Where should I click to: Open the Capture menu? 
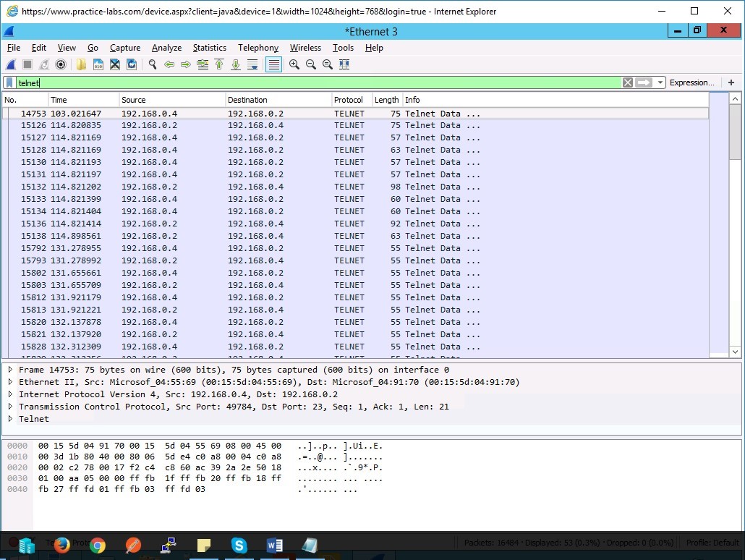pyautogui.click(x=125, y=48)
